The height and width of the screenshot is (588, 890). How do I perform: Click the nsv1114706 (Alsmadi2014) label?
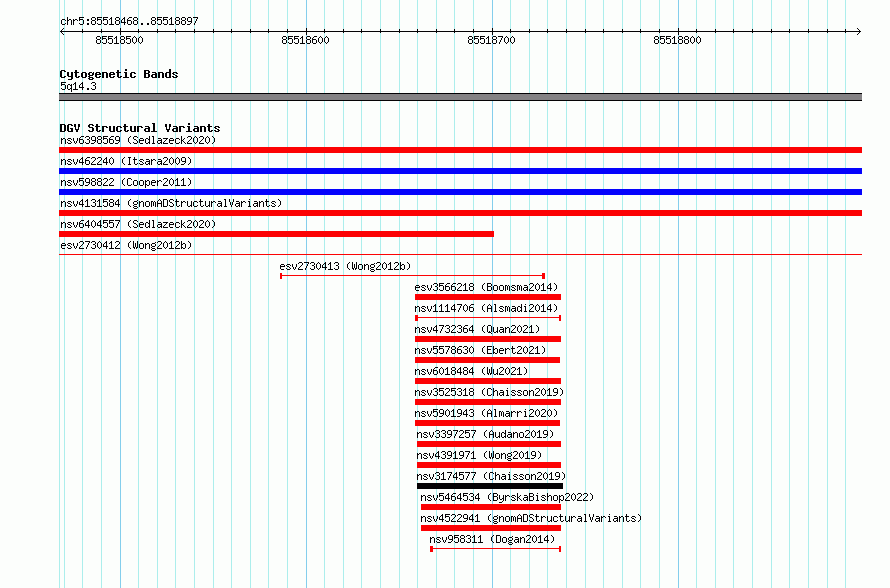pyautogui.click(x=486, y=308)
